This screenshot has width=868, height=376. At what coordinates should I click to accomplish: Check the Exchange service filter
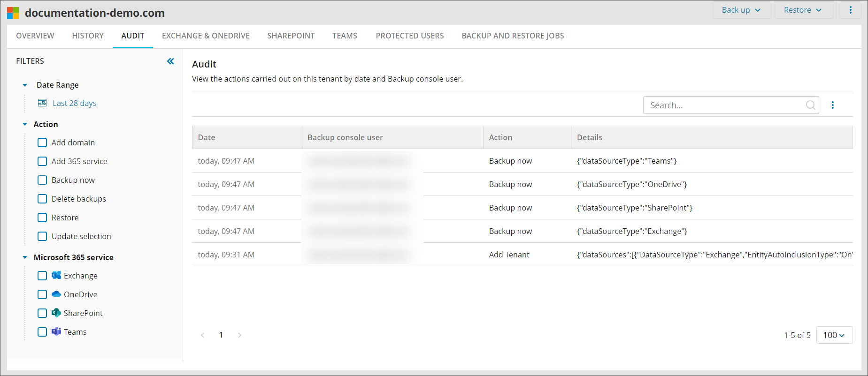pos(42,276)
